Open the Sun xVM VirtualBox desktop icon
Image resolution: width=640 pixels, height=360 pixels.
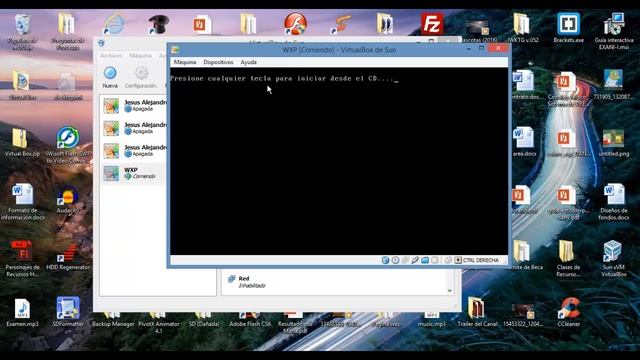click(613, 259)
